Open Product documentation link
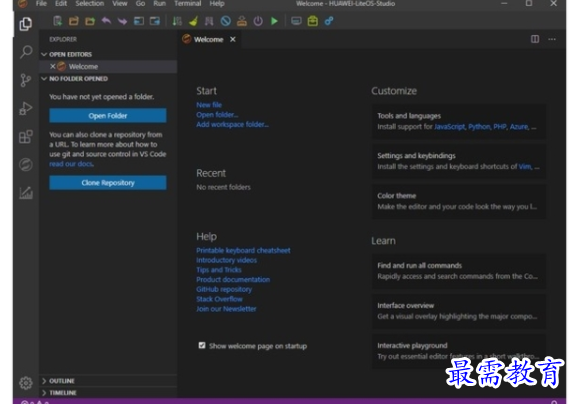Image resolution: width=570 pixels, height=404 pixels. click(x=233, y=280)
